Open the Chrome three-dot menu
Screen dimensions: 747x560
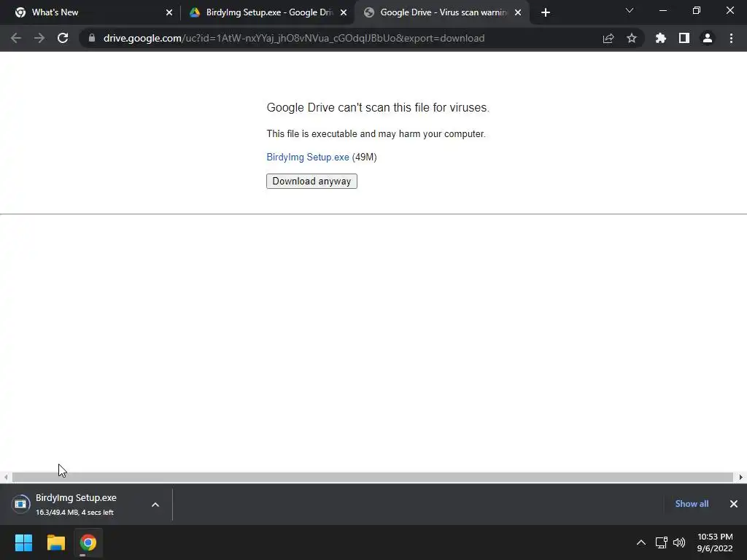click(x=731, y=38)
